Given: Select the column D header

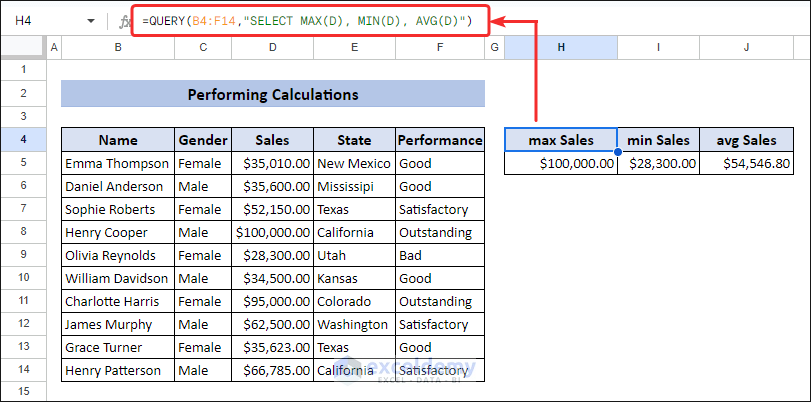Looking at the screenshot, I should click(272, 48).
